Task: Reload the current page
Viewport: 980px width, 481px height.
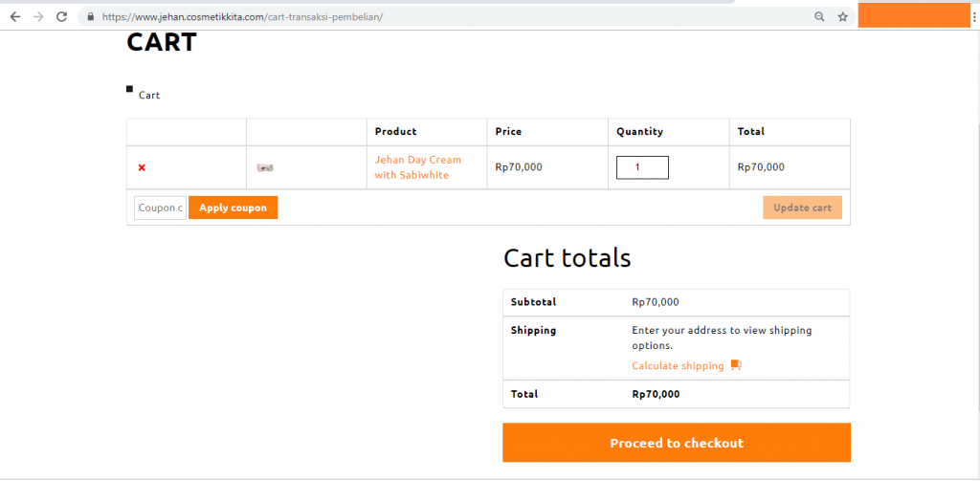Action: (x=62, y=16)
